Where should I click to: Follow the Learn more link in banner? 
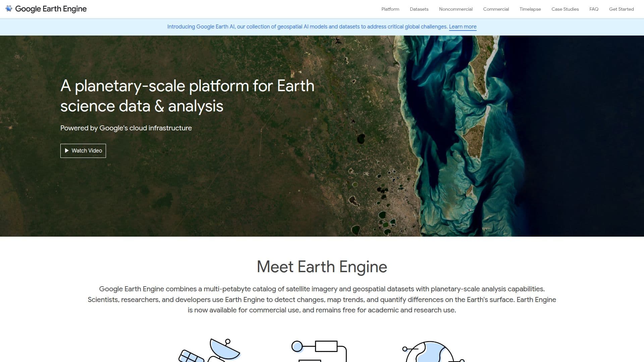point(463,26)
